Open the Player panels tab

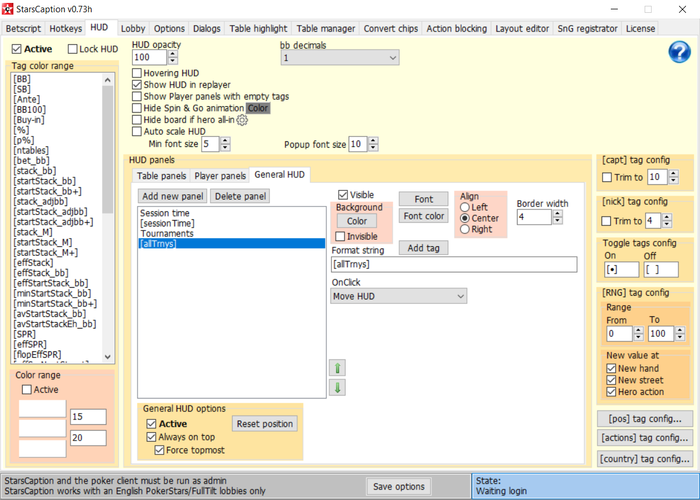click(x=219, y=176)
